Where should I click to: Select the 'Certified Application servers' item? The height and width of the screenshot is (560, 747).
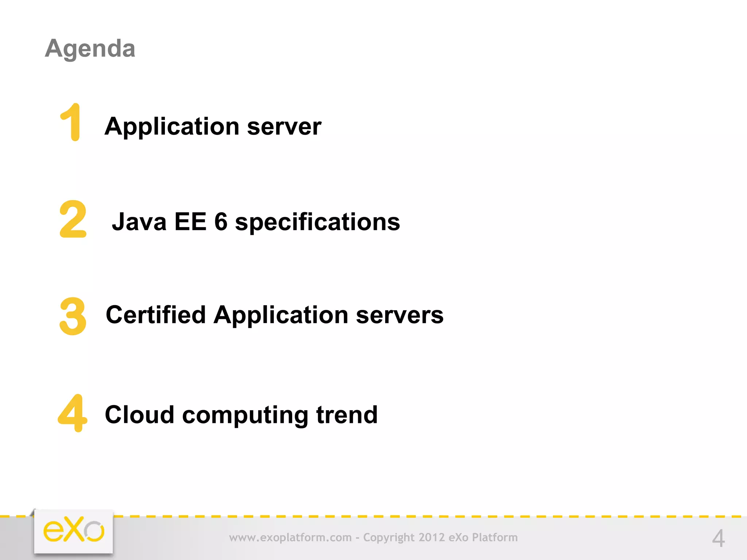tap(275, 315)
